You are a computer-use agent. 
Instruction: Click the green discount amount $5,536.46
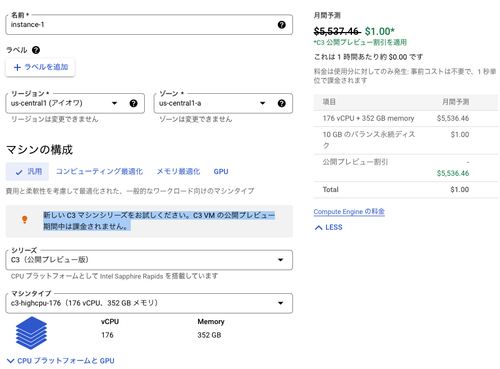(x=453, y=173)
